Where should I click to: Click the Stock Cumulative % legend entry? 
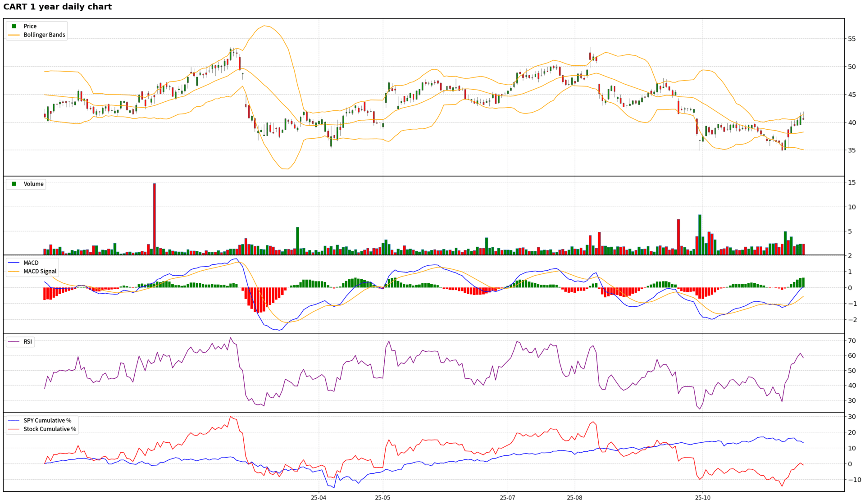[x=50, y=429]
